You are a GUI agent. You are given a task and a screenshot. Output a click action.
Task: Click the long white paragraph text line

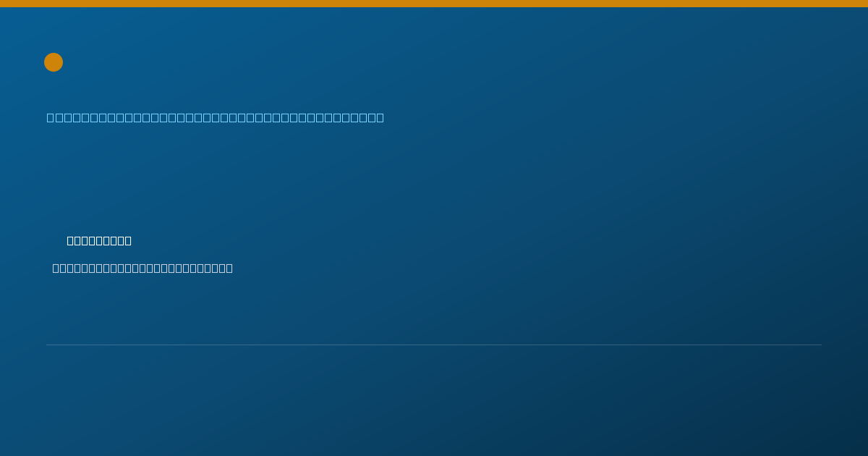pos(142,268)
